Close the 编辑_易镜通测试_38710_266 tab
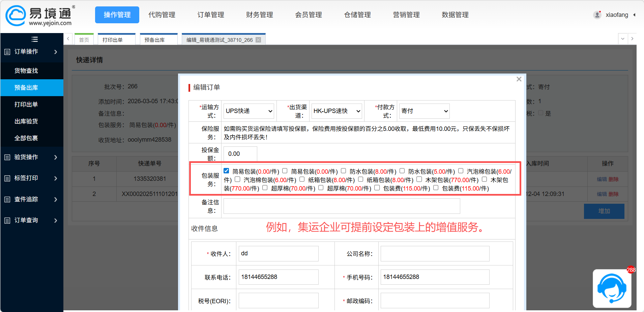This screenshot has width=644, height=312. pyautogui.click(x=258, y=40)
